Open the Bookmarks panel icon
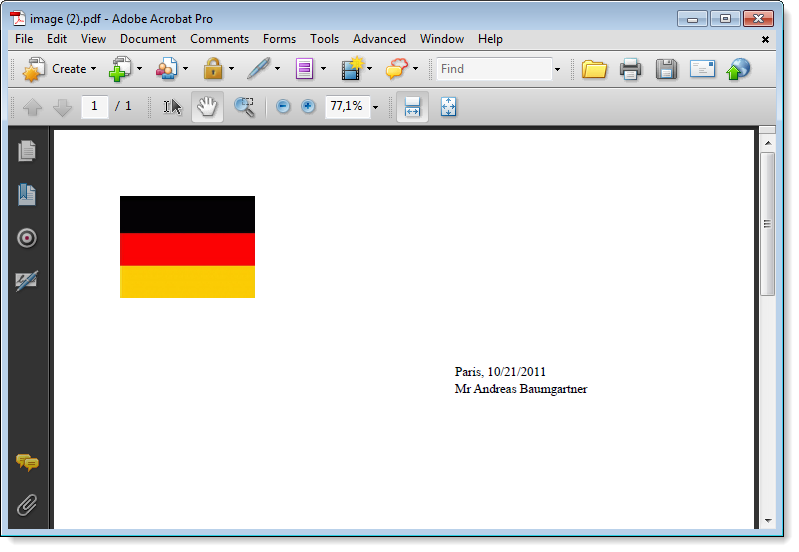The image size is (799, 552). click(x=27, y=195)
